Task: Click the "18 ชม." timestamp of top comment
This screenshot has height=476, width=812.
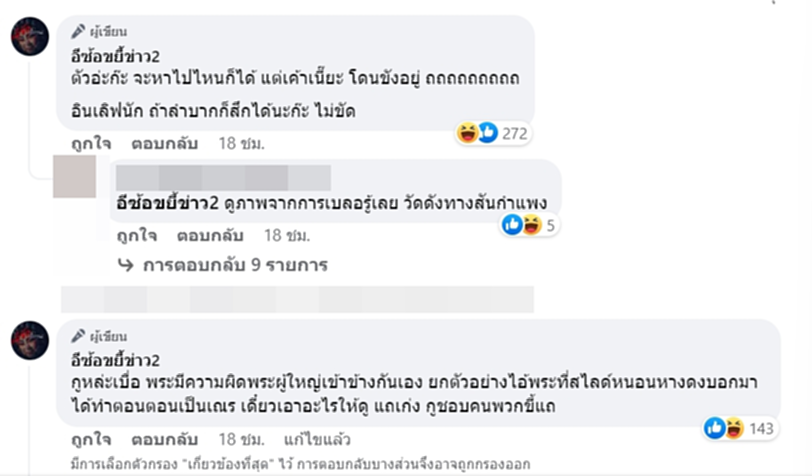Action: point(241,144)
